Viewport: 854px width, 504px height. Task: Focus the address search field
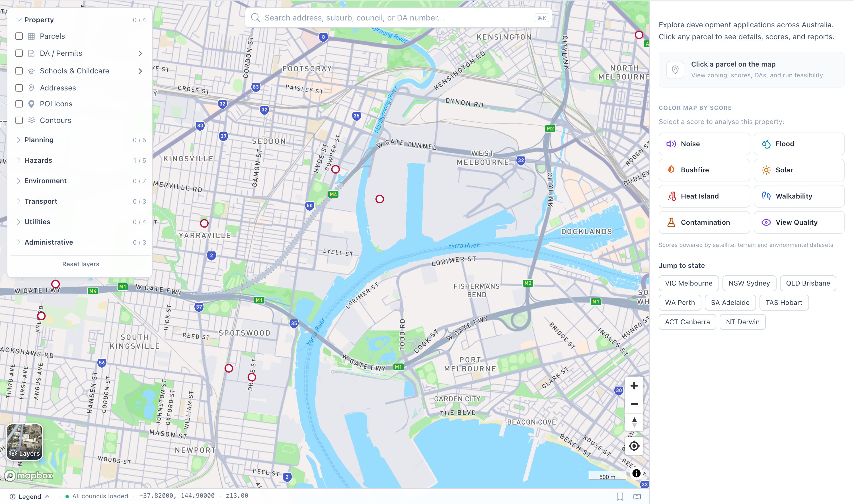point(398,18)
